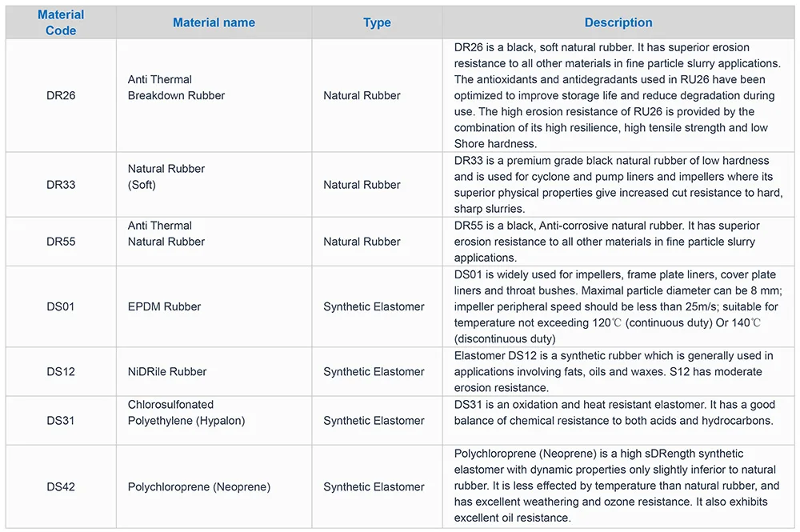The image size is (800, 532).
Task: Click Chlorosulfonated Polyethylene (Hypalon) cell
Action: [x=186, y=413]
